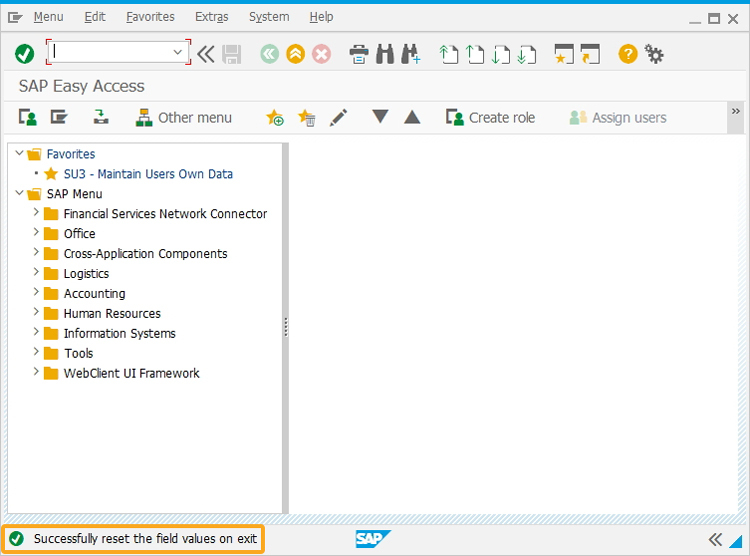Click the red Cancel icon
Screen dimensions: 750x556
tap(321, 54)
